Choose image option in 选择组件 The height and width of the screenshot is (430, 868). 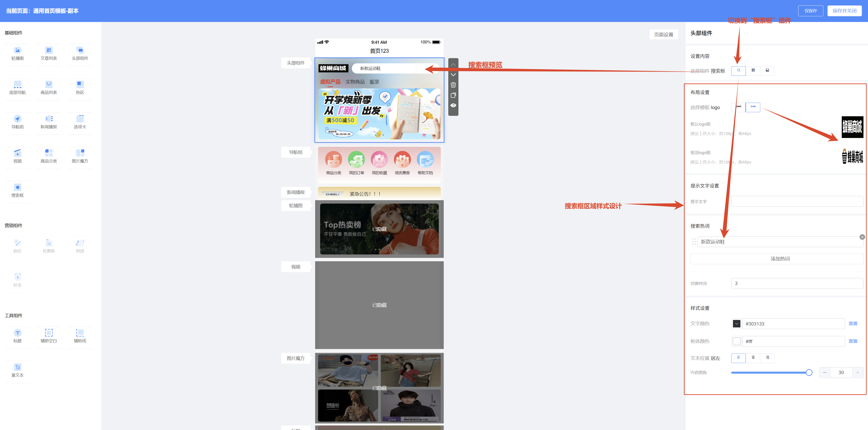pyautogui.click(x=767, y=70)
